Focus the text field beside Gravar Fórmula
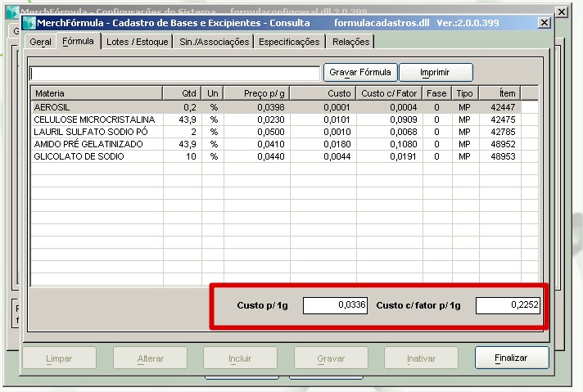Image resolution: width=583 pixels, height=392 pixels. [174, 73]
